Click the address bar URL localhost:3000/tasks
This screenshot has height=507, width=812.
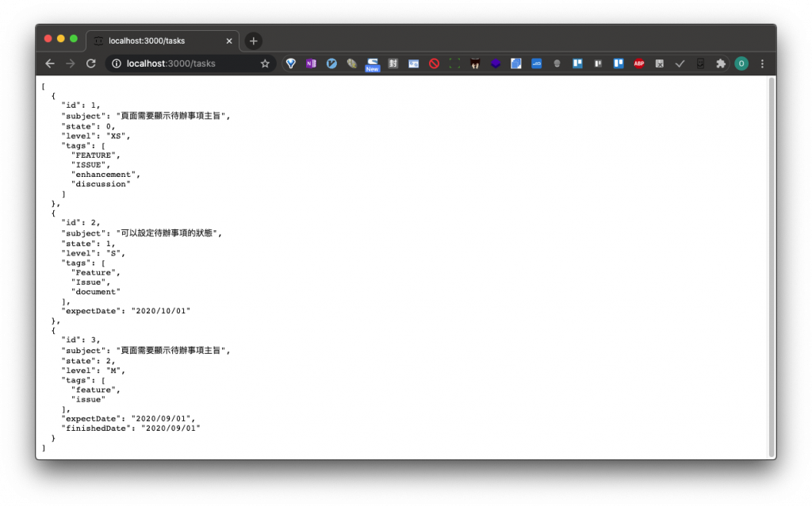(x=171, y=63)
